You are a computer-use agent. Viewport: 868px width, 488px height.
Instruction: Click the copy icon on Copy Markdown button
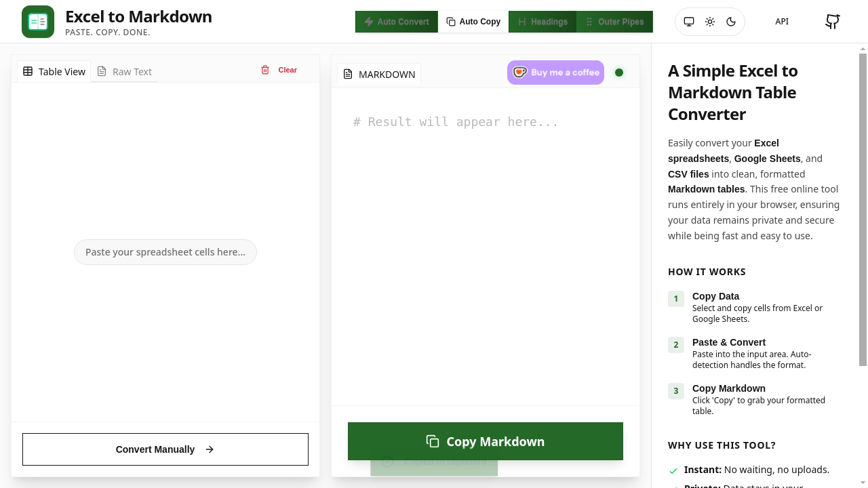pos(432,441)
